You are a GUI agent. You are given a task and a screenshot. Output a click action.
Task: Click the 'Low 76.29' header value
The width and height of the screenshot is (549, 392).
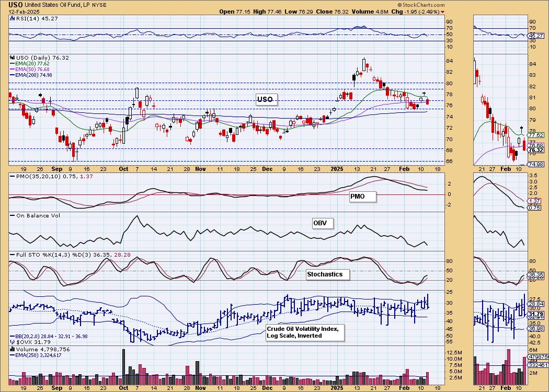click(x=298, y=12)
